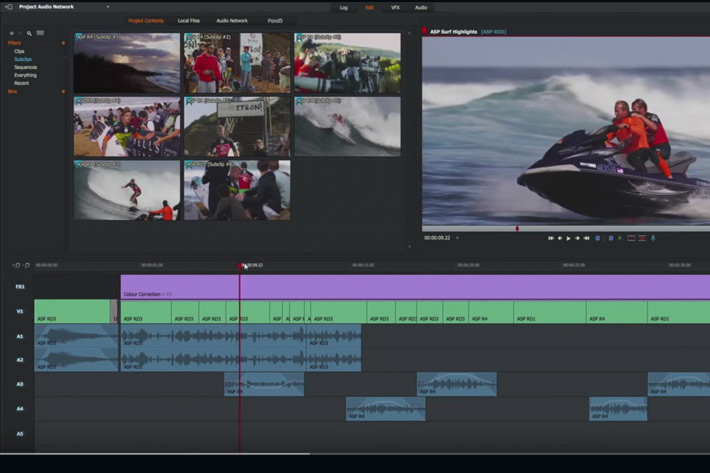
Task: Expand the Filters section plus button
Action: (x=64, y=43)
